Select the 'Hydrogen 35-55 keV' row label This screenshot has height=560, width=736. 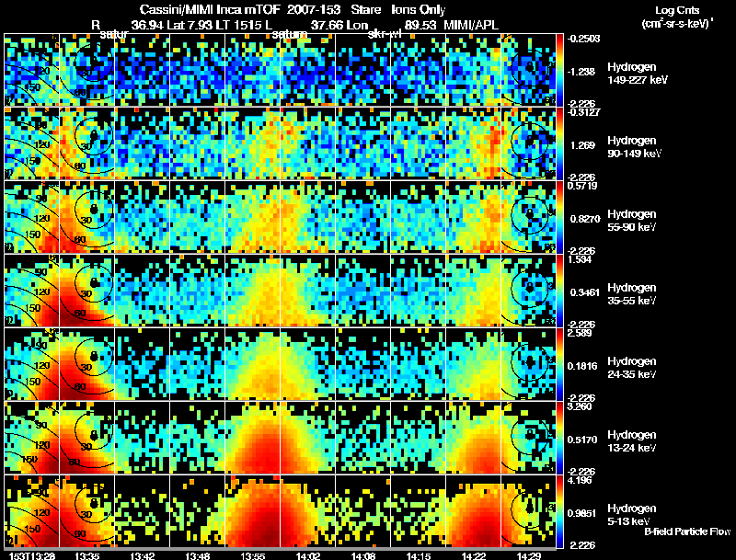632,294
